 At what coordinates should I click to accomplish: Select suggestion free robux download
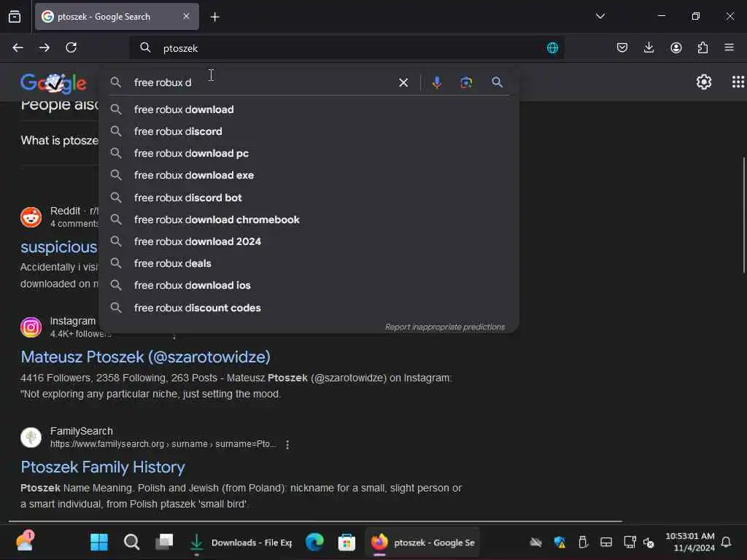click(x=309, y=109)
